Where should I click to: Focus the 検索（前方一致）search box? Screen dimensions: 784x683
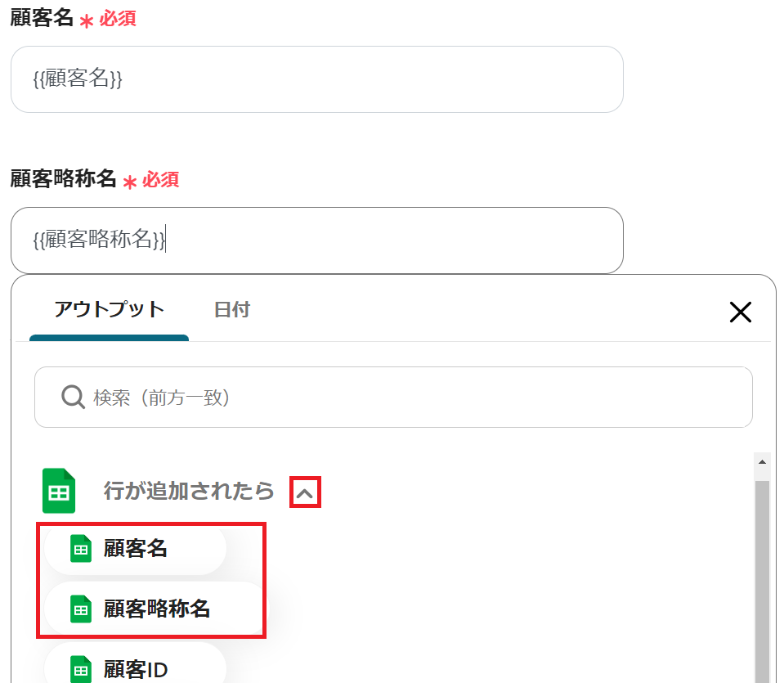[409, 398]
